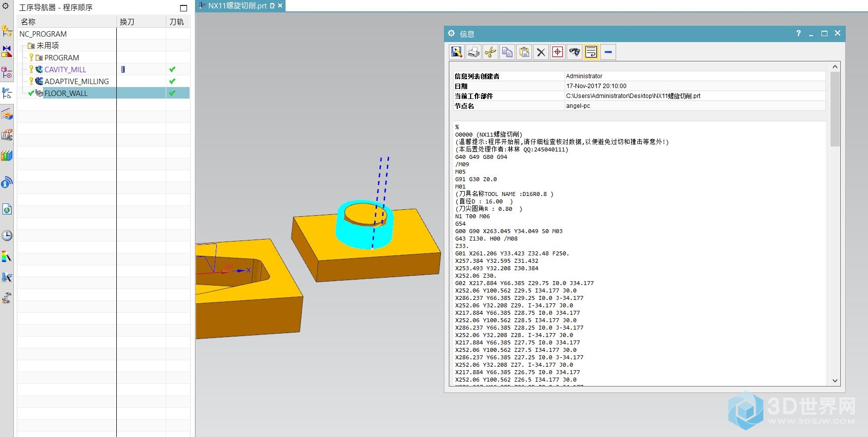Click the ADAPTIVE_MILLING toolpath green check
Image resolution: width=868 pixels, height=437 pixels.
coord(172,81)
